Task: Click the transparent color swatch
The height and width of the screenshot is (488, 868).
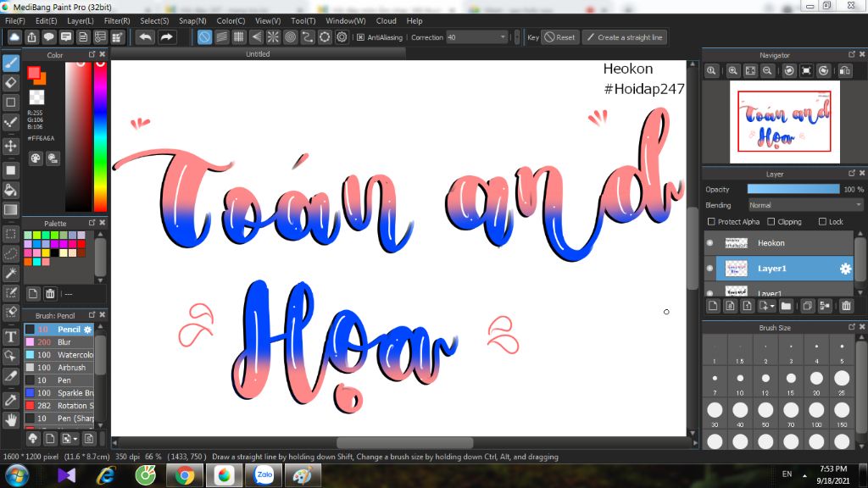Action: point(36,97)
